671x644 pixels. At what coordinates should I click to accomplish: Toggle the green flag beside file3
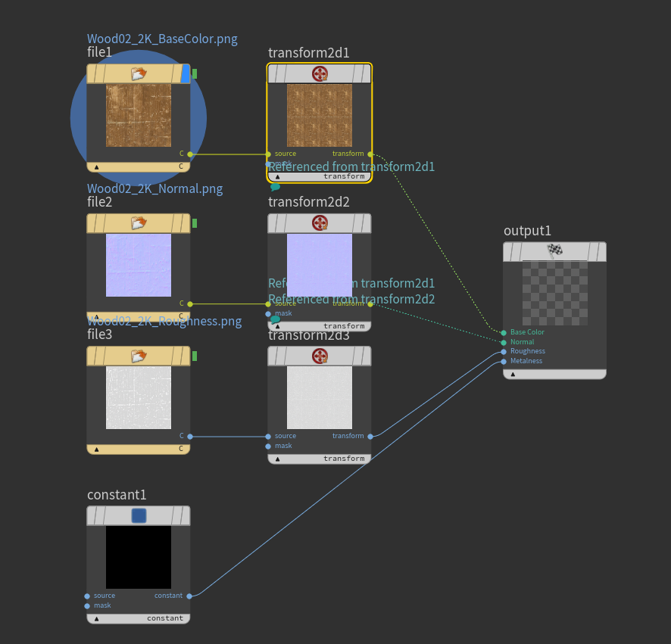195,356
